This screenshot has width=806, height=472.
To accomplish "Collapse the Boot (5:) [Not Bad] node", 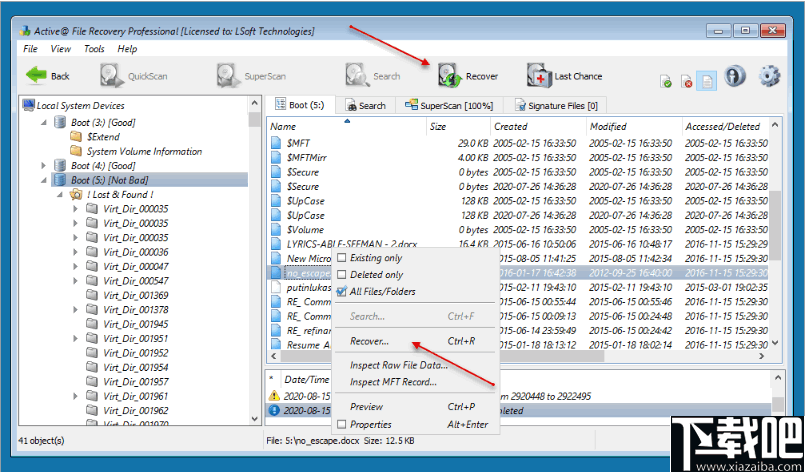I will tap(44, 180).
